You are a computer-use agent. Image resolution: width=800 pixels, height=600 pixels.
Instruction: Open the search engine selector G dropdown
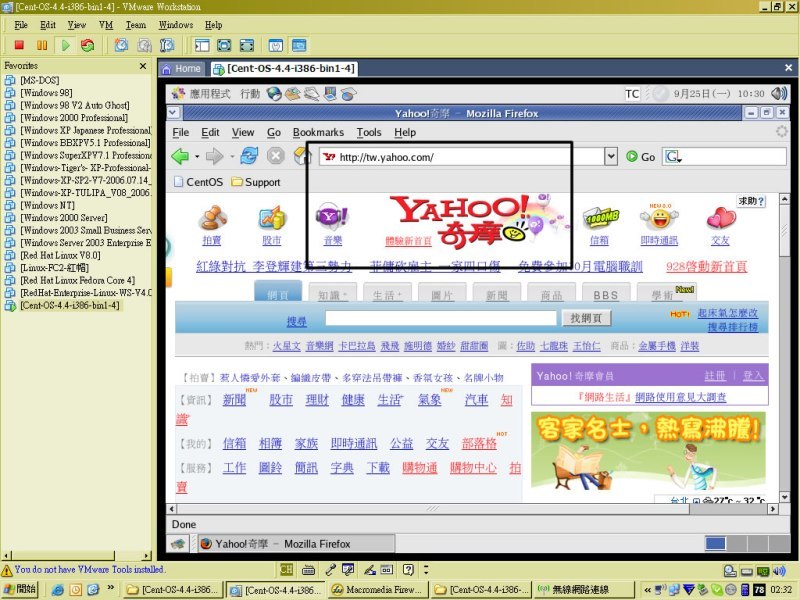coord(673,157)
